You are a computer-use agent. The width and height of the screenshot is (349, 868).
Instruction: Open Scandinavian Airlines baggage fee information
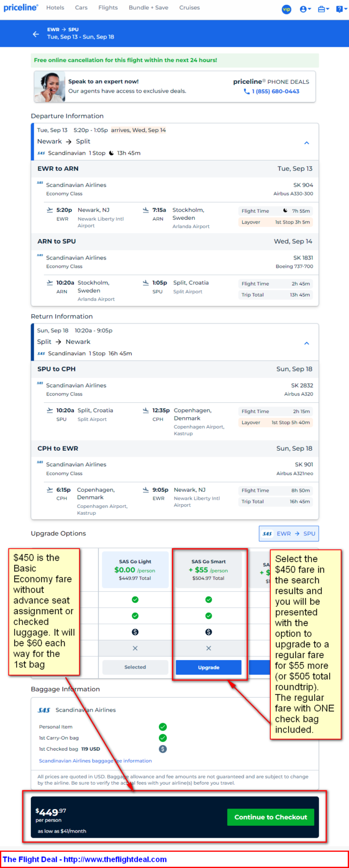pos(95,761)
